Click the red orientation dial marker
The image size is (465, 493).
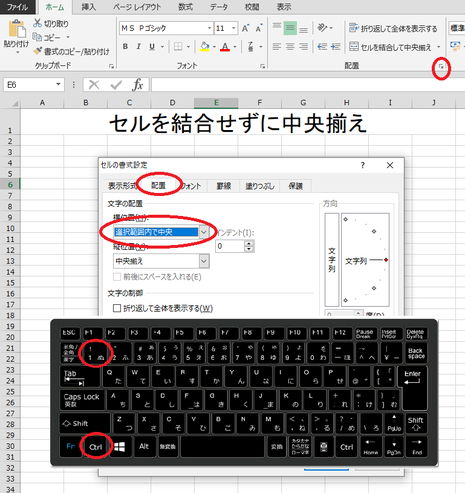(386, 260)
